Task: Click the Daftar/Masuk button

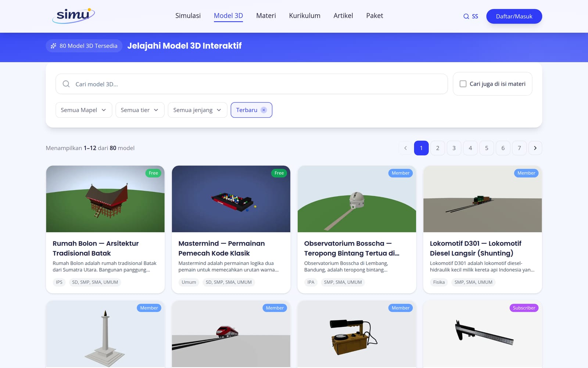Action: (514, 16)
